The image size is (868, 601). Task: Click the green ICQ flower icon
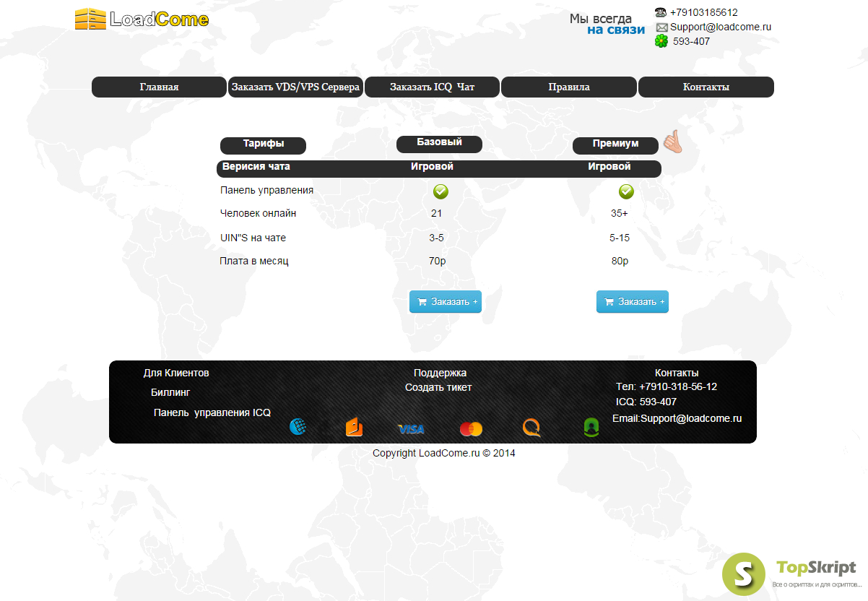661,41
